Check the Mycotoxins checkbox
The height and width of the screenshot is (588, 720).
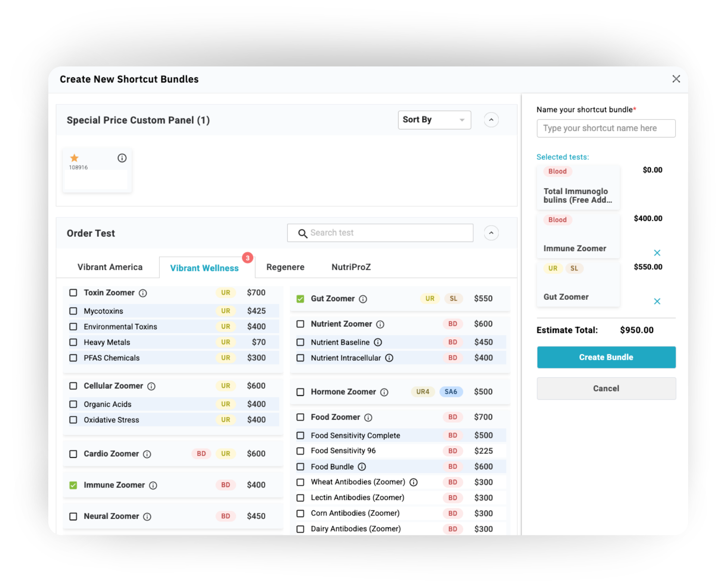tap(73, 311)
